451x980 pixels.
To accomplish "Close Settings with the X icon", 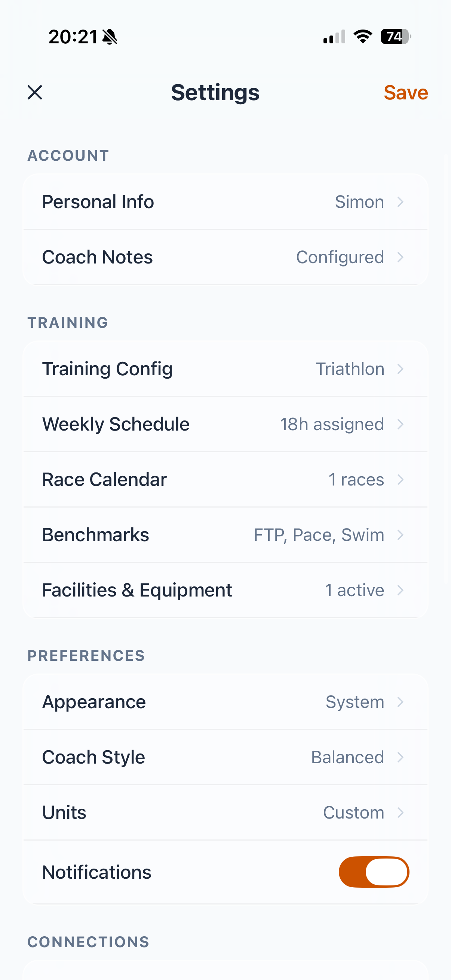I will pos(35,92).
